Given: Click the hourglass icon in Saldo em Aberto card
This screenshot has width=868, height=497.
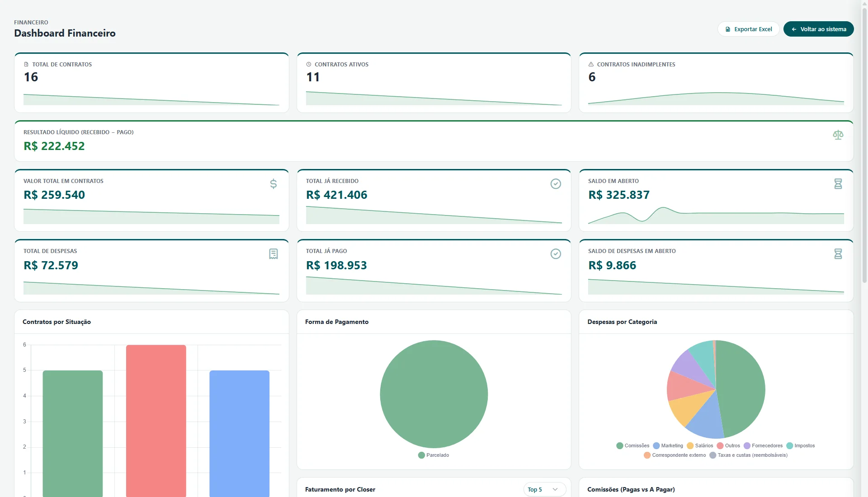Looking at the screenshot, I should [x=838, y=184].
